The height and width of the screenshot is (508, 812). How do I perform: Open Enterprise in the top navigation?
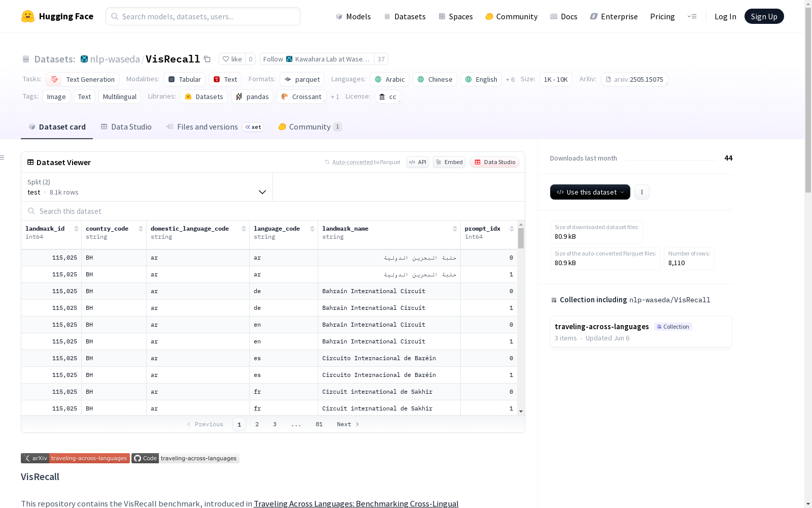point(614,16)
